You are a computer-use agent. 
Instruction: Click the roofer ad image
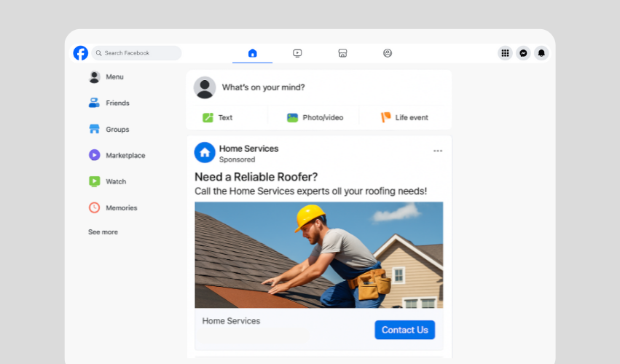(x=318, y=255)
